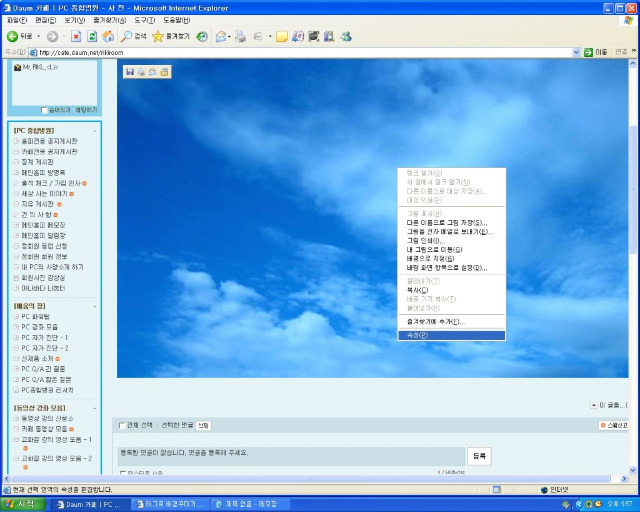Click the purple toolbar icon after yellow note
The image size is (640, 512).
(298, 37)
